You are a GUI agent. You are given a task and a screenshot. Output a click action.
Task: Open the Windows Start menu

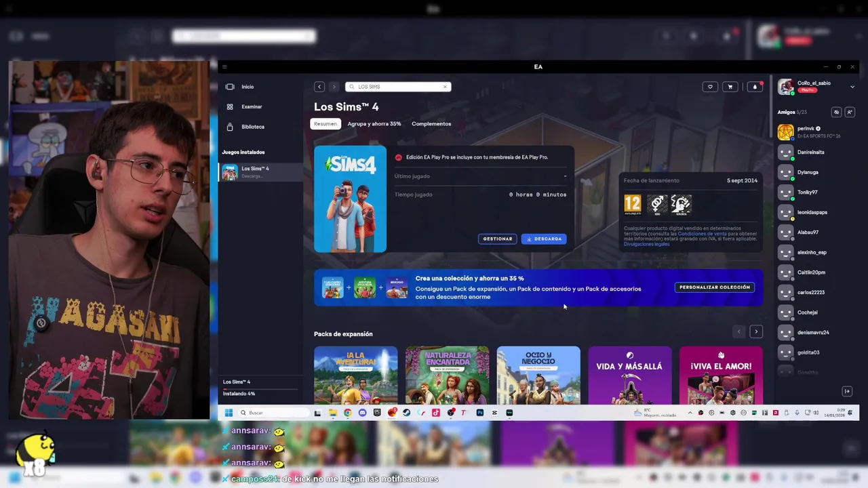229,413
